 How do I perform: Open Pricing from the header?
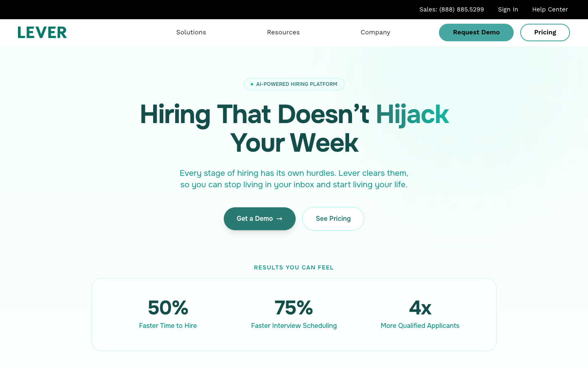click(545, 32)
